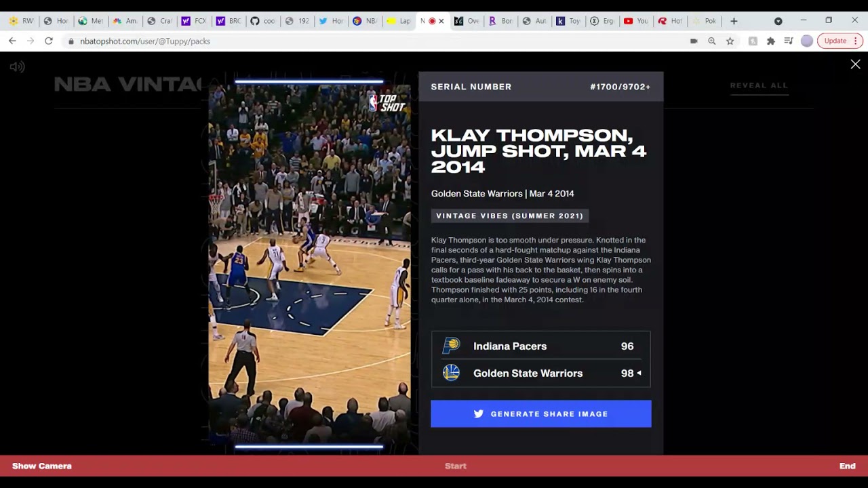Image resolution: width=868 pixels, height=488 pixels.
Task: Click the Indiana Pacers score 96
Action: click(x=627, y=346)
